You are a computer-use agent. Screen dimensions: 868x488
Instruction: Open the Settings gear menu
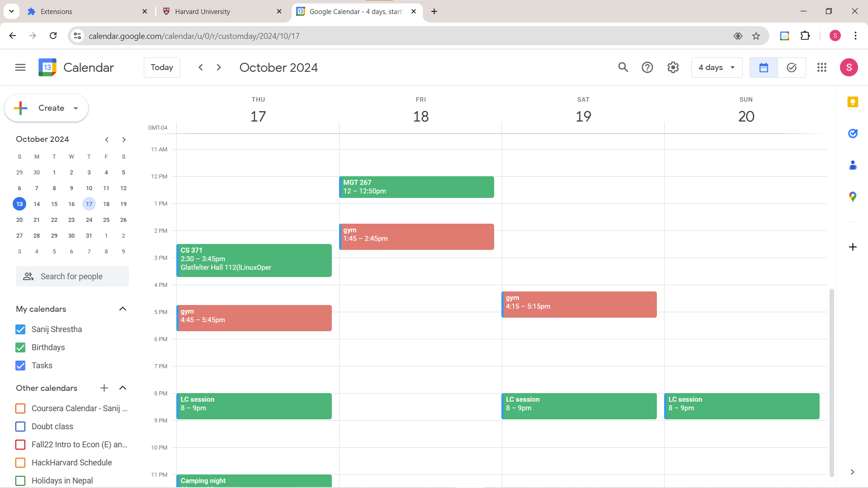click(673, 67)
